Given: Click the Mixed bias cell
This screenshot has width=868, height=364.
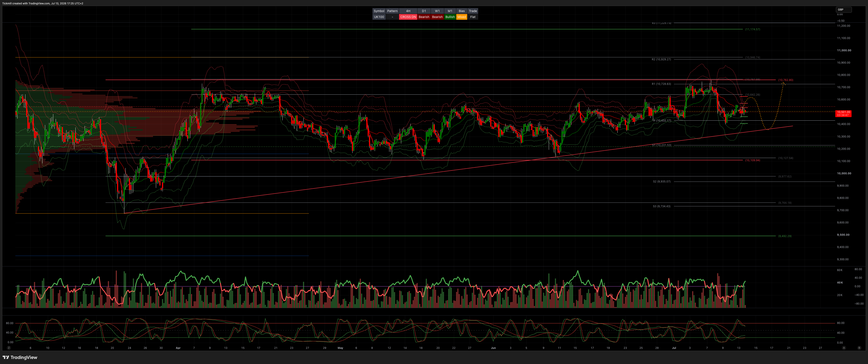Looking at the screenshot, I should click(462, 17).
